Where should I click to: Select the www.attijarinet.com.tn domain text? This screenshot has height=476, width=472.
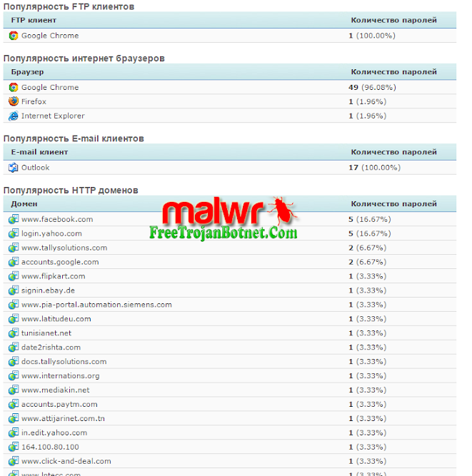tap(63, 419)
